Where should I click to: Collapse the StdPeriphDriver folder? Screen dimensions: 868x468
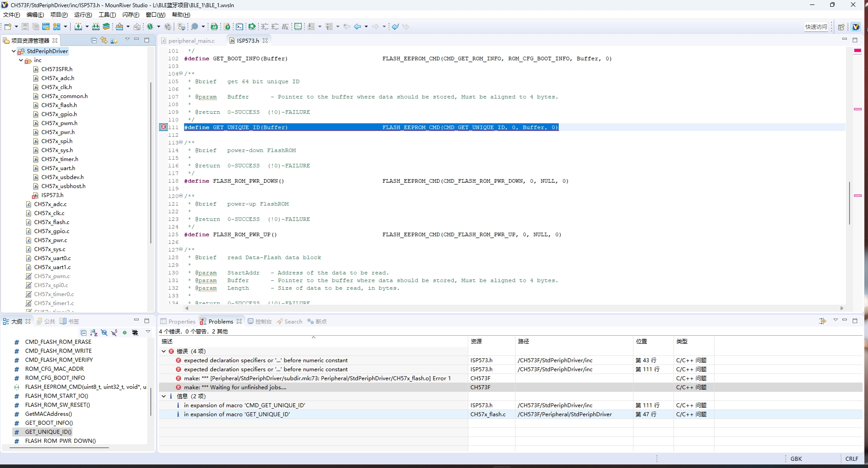point(14,51)
